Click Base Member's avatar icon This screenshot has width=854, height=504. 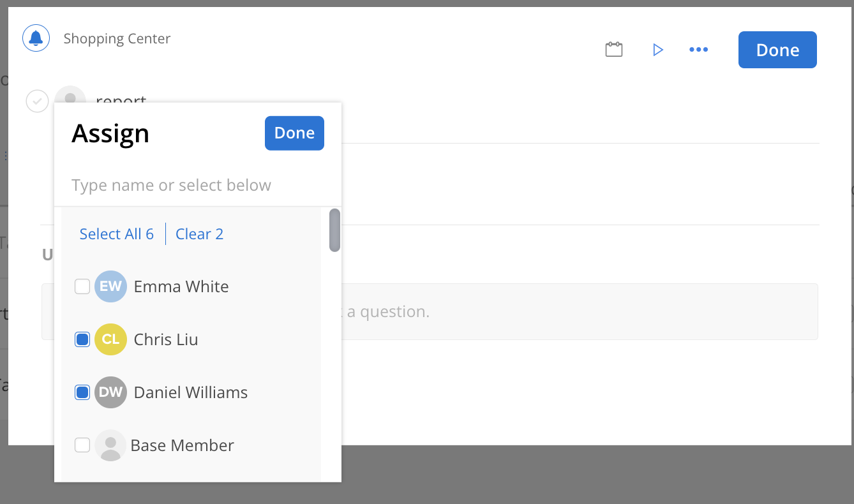point(110,445)
